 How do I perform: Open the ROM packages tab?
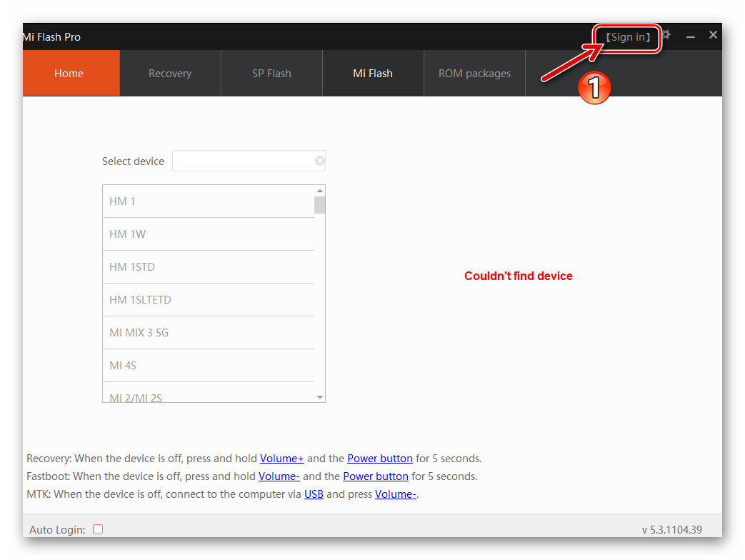474,73
